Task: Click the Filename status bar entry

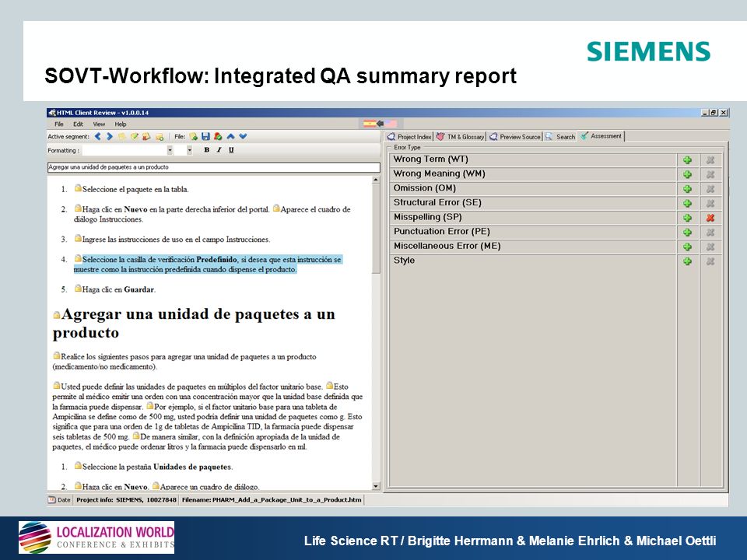Action: click(272, 500)
